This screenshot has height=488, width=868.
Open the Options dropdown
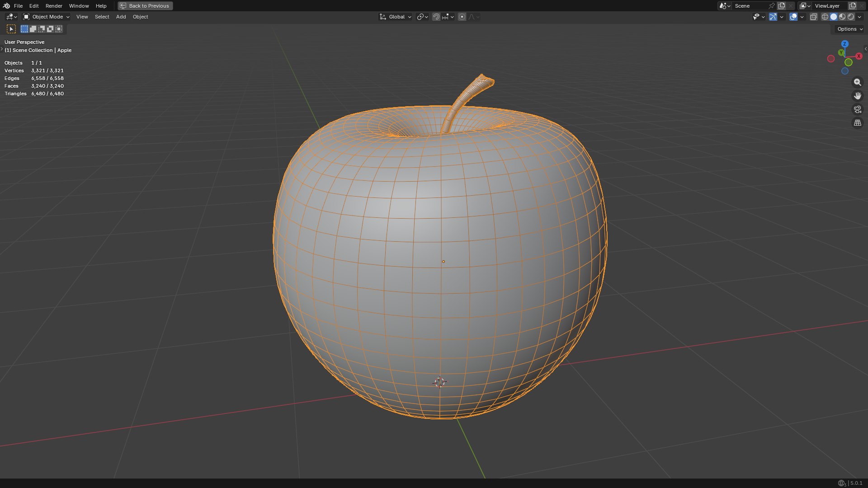click(850, 29)
